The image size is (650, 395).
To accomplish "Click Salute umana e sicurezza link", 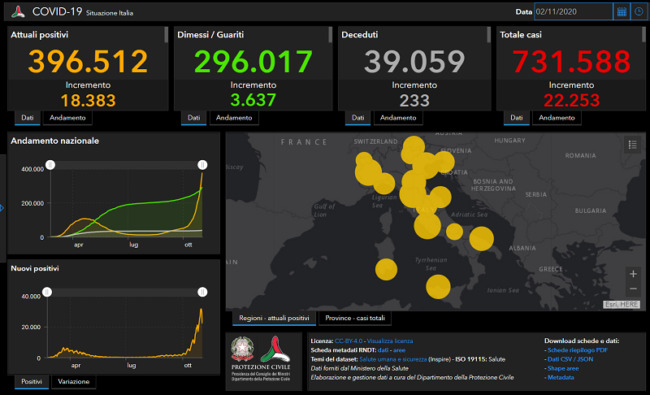I will (393, 359).
